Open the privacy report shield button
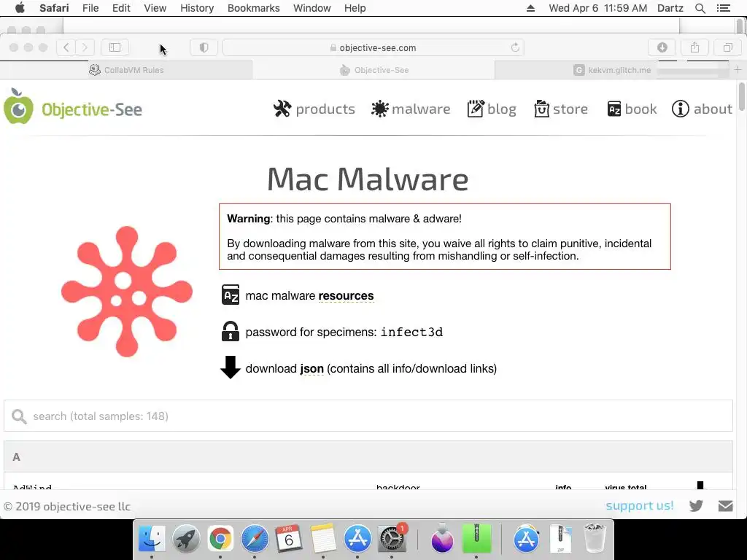This screenshot has height=560, width=747. click(x=204, y=47)
